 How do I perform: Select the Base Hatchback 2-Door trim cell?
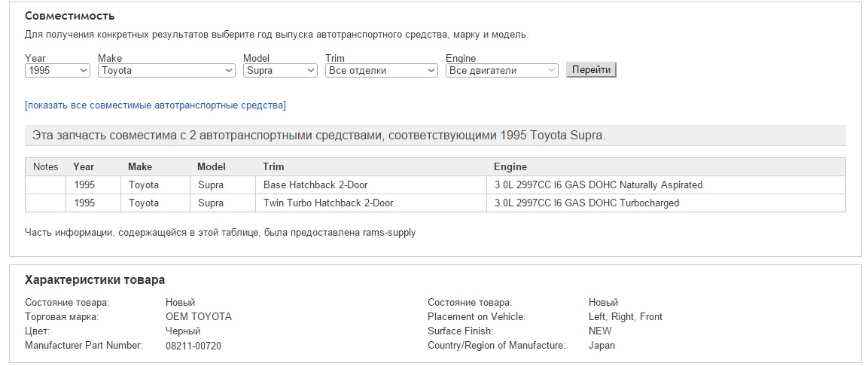tap(315, 185)
